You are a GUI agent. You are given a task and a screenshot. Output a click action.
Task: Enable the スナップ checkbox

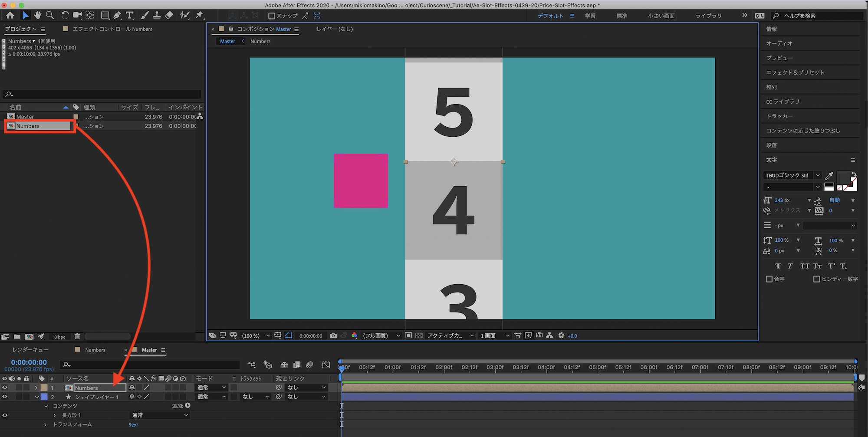(272, 16)
